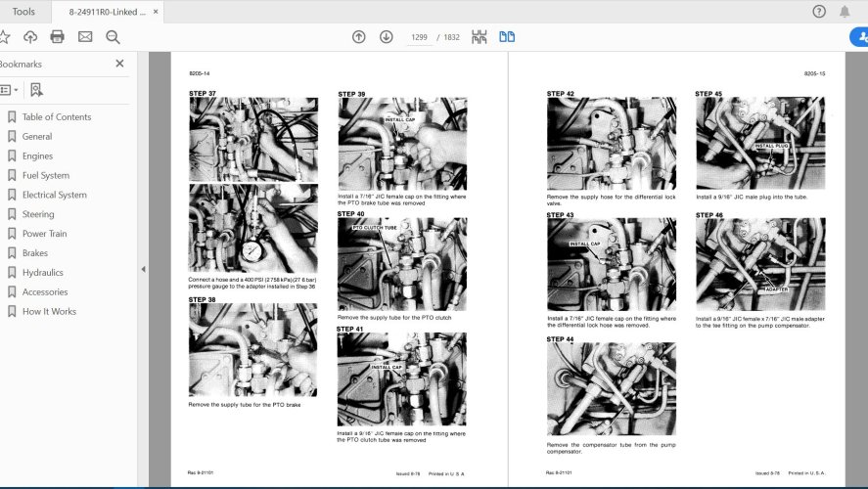Print the document using the printer icon

click(58, 37)
